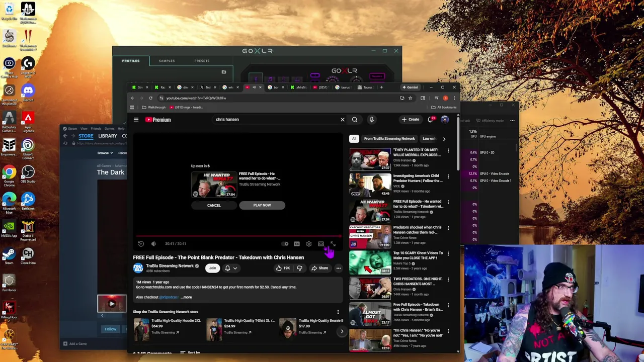Screen dimensions: 644x362
Task: Click the YouTube search magnifier button
Action: [x=355, y=120]
